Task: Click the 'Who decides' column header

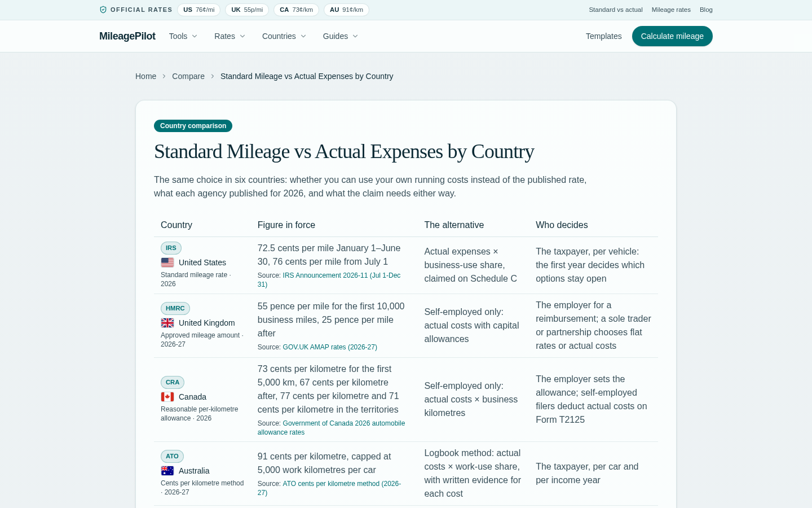Action: 562,225
